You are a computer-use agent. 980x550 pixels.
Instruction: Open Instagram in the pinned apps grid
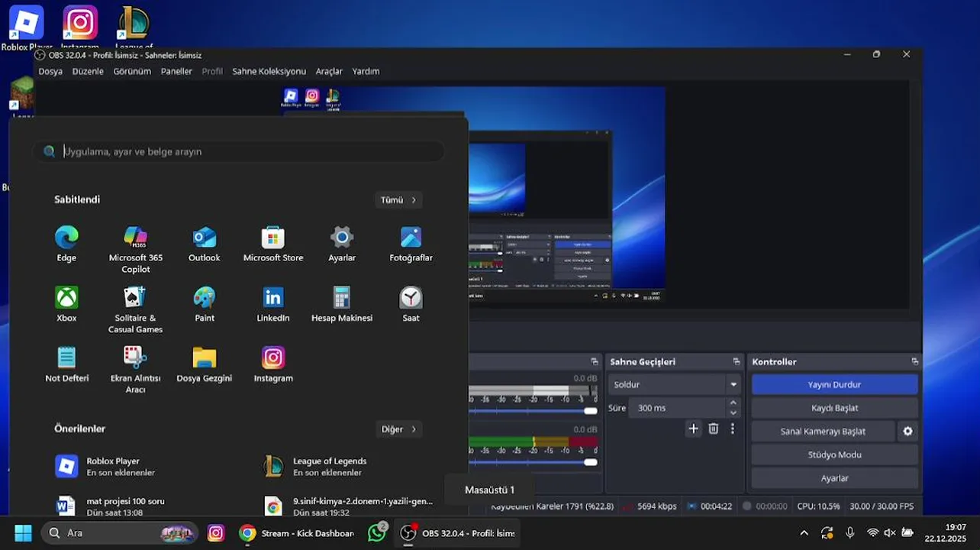click(272, 365)
